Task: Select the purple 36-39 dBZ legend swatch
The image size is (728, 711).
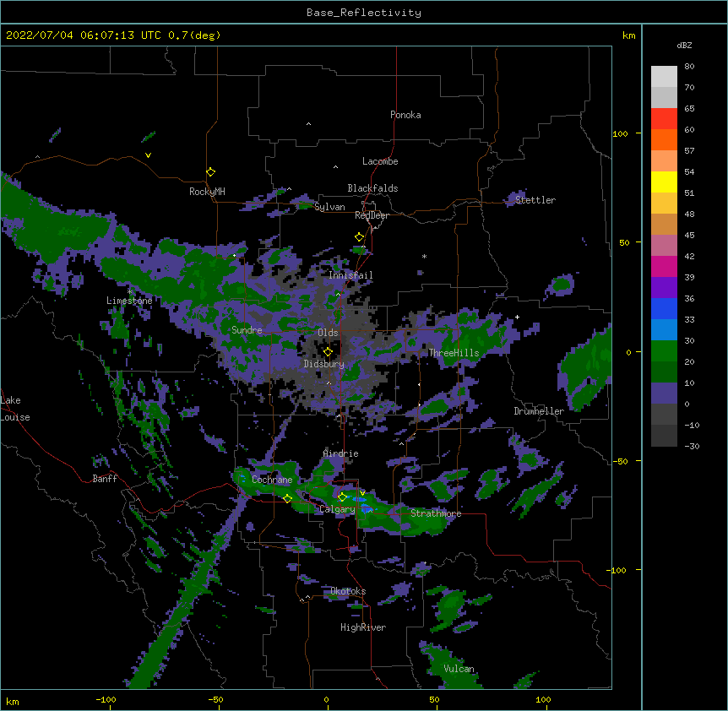Action: [664, 287]
